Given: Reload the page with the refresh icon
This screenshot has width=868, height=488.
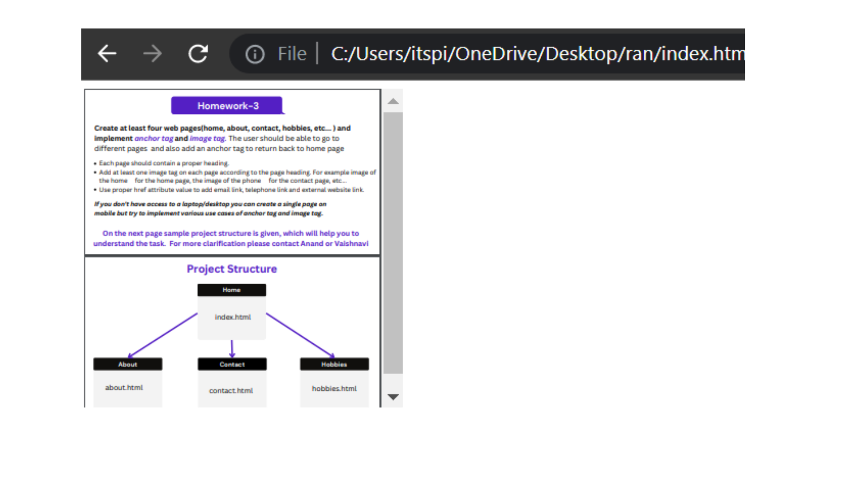Looking at the screenshot, I should (x=198, y=54).
